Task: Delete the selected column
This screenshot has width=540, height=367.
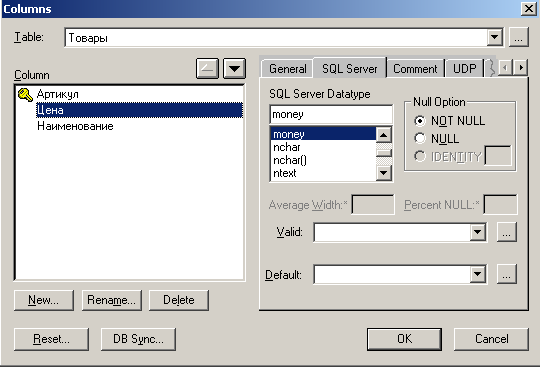Action: pyautogui.click(x=179, y=300)
